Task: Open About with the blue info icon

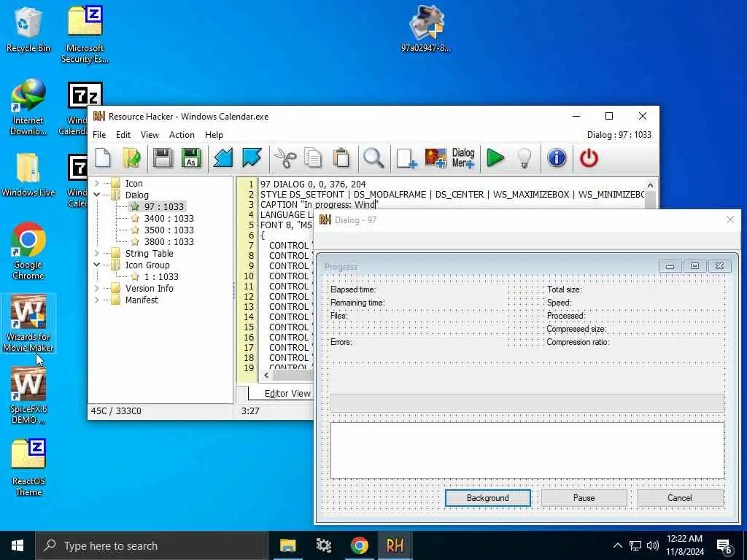Action: (x=557, y=158)
